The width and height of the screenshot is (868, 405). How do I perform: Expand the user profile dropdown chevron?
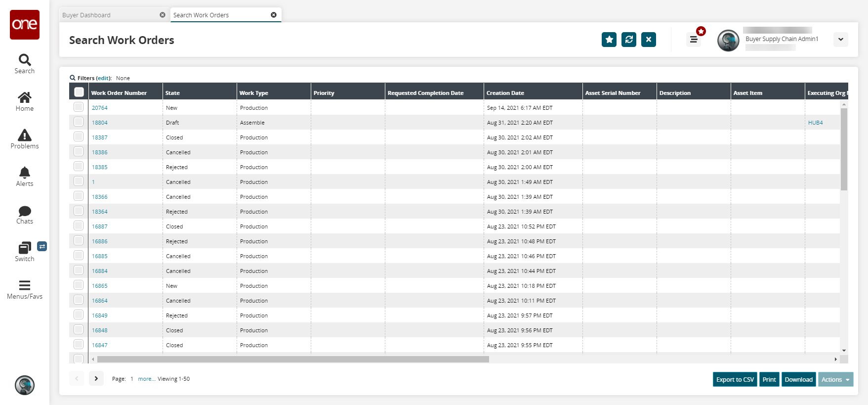[x=841, y=40]
